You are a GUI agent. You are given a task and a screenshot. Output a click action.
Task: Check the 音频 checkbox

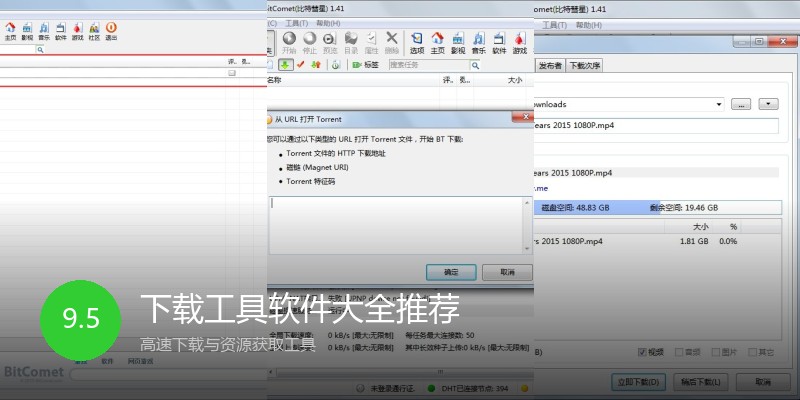679,352
